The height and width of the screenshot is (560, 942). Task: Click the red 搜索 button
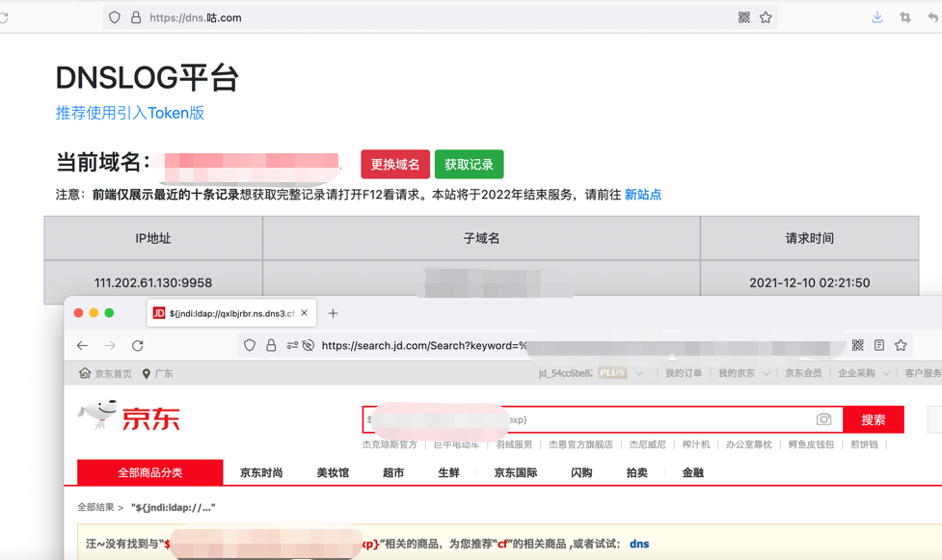pyautogui.click(x=874, y=419)
